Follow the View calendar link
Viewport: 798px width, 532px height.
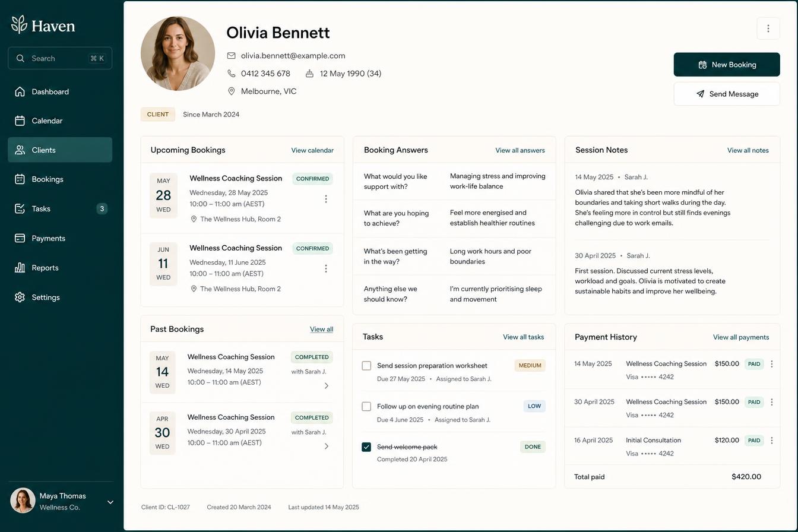[312, 150]
